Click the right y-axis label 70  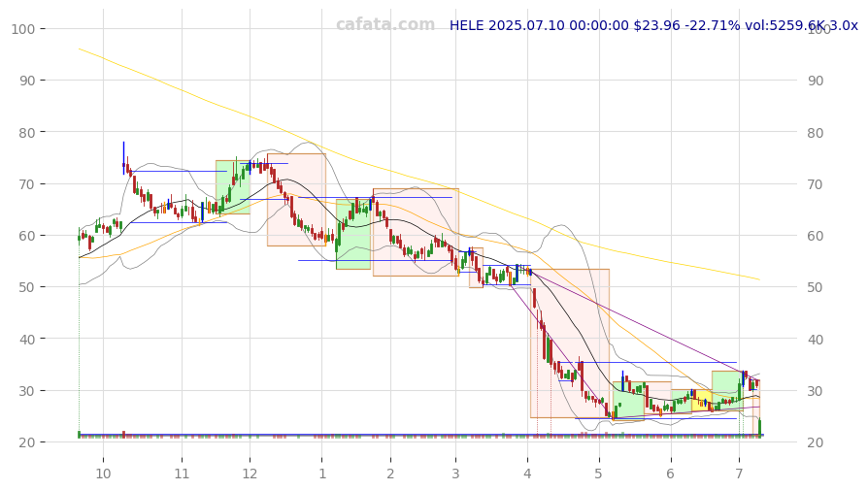pos(816,184)
